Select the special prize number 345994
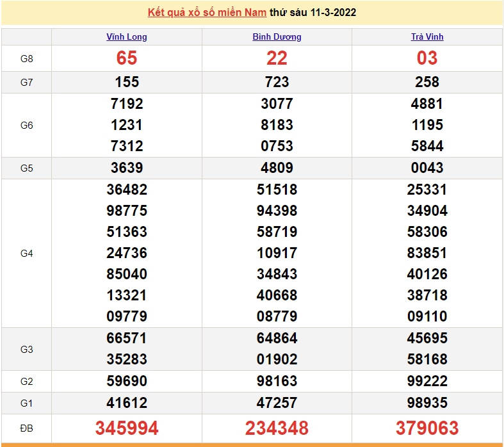Image resolution: width=504 pixels, height=447 pixels. coord(127,428)
